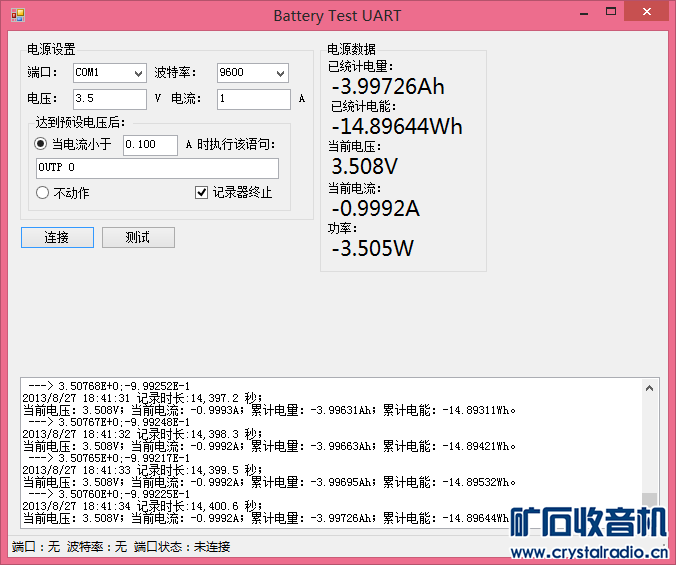Maximize the Battery Test UART window
The width and height of the screenshot is (676, 565).
pyautogui.click(x=611, y=12)
